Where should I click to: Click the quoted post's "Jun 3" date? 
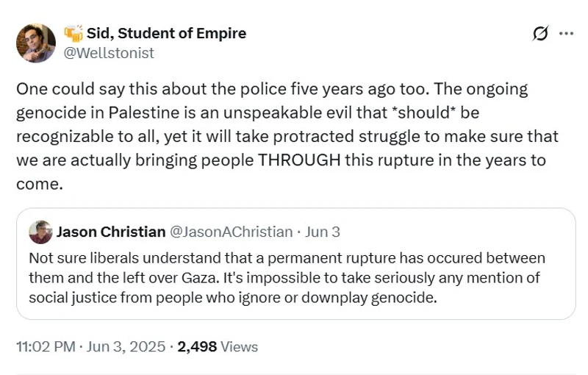click(x=323, y=232)
